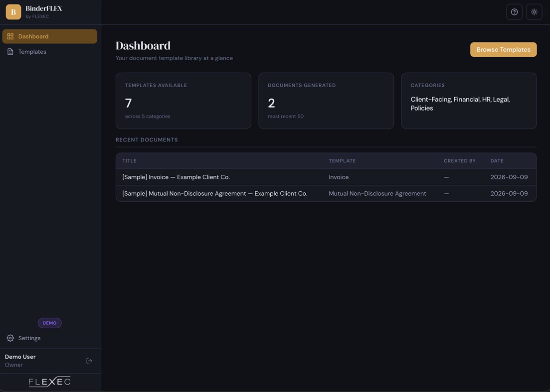This screenshot has height=392, width=550.
Task: Click the "BinderFLEX" app name text
Action: click(43, 8)
